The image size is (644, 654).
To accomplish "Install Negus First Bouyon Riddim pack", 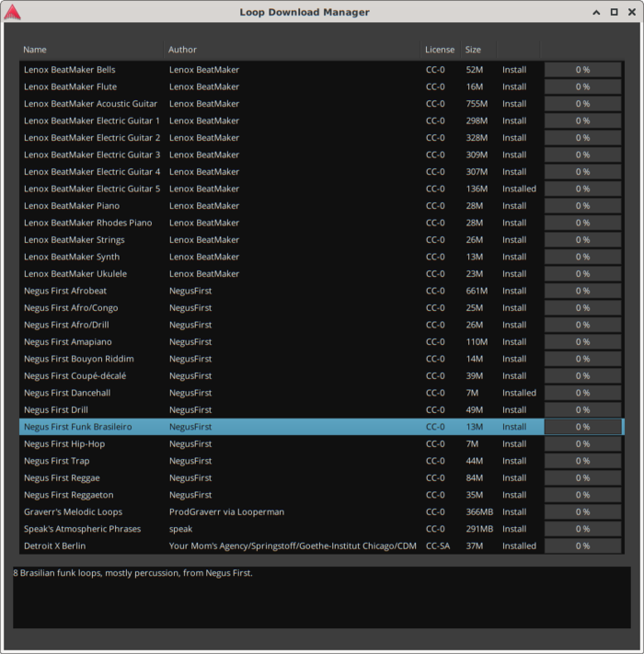I will [514, 359].
